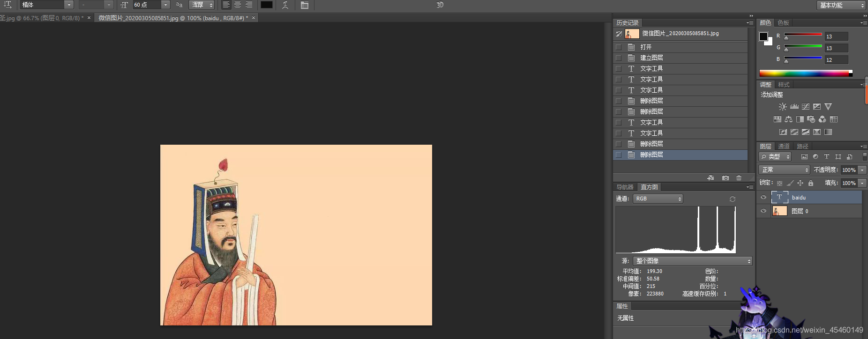The image size is (868, 339).
Task: Switch to the 直方图 tab
Action: 649,187
